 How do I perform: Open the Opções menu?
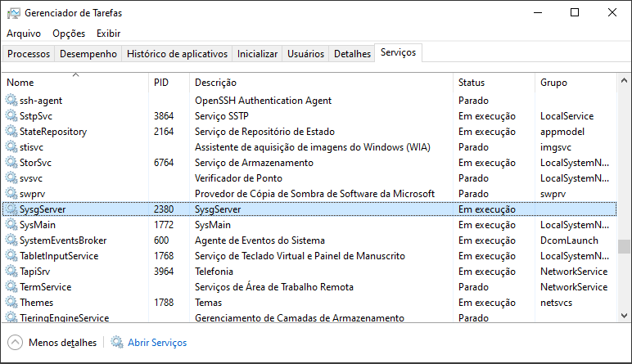pos(69,34)
